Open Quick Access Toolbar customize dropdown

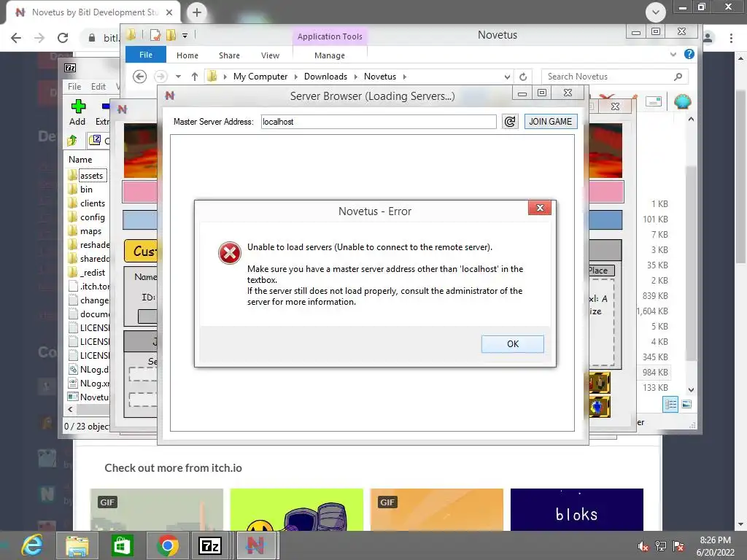pyautogui.click(x=185, y=35)
